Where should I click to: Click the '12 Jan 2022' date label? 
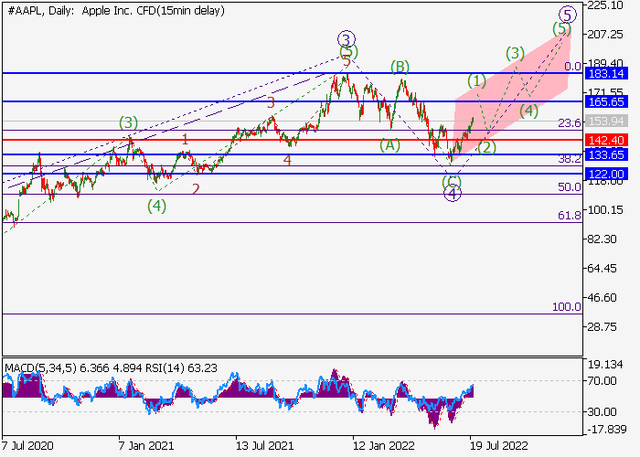point(384,445)
